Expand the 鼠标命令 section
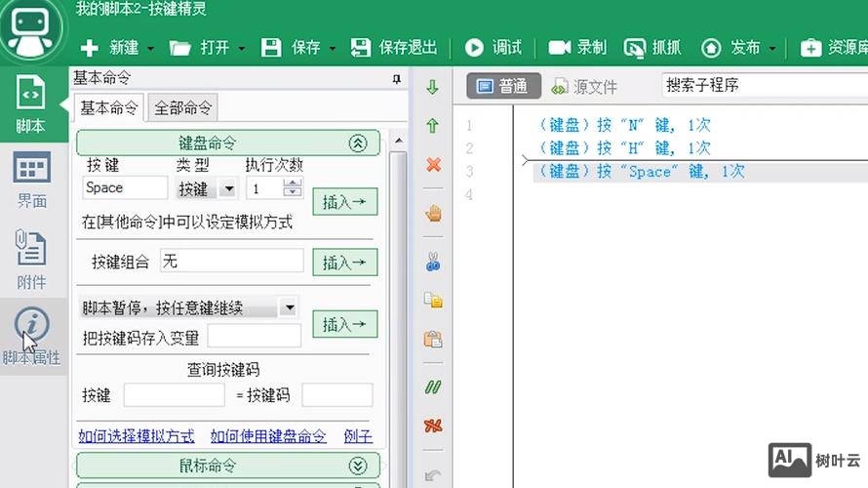Image resolution: width=868 pixels, height=488 pixels. 358,466
